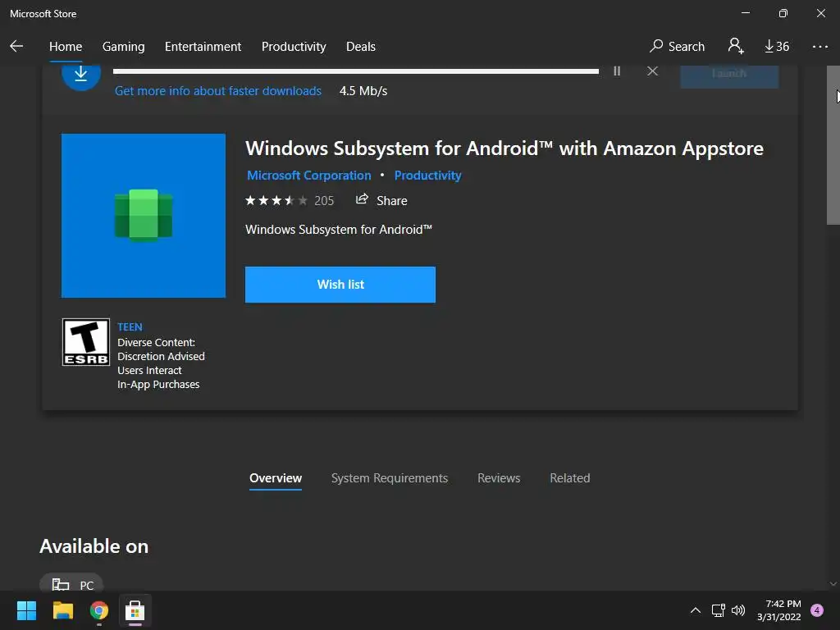Go to the Productivity tab

click(294, 47)
